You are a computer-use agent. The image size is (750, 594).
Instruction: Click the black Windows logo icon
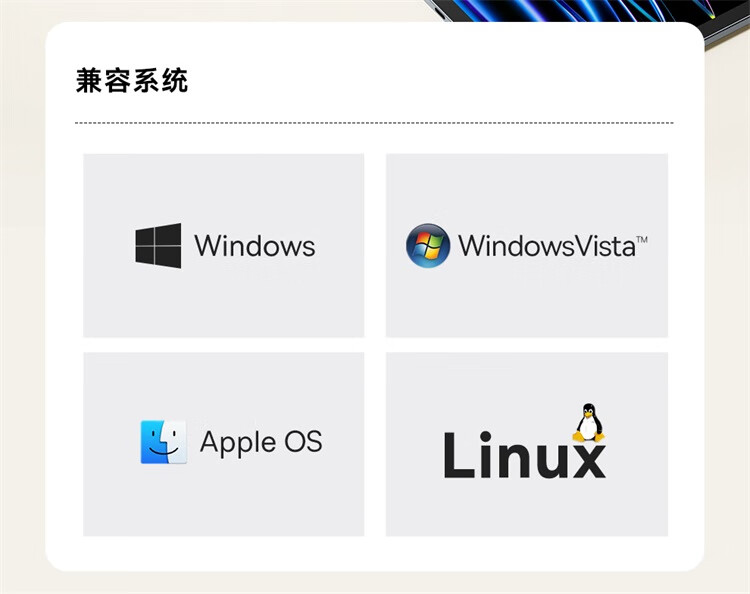[158, 245]
